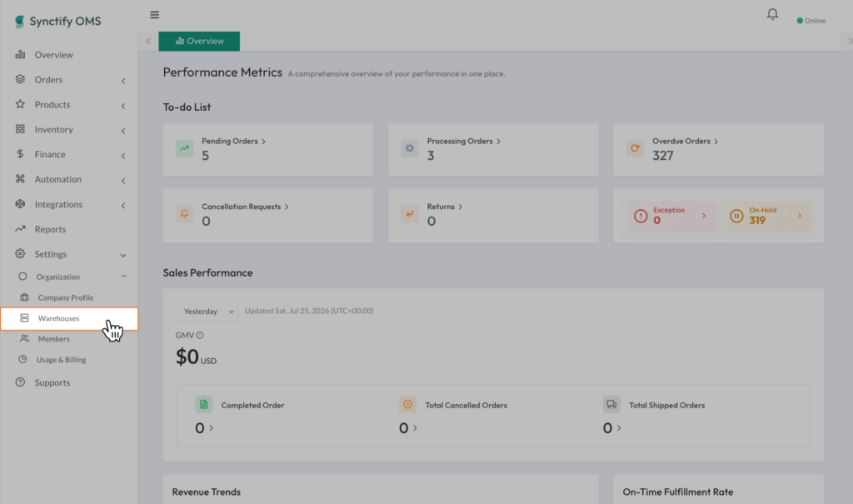Image resolution: width=853 pixels, height=504 pixels.
Task: Click the $0 USD GMV value
Action: 196,357
